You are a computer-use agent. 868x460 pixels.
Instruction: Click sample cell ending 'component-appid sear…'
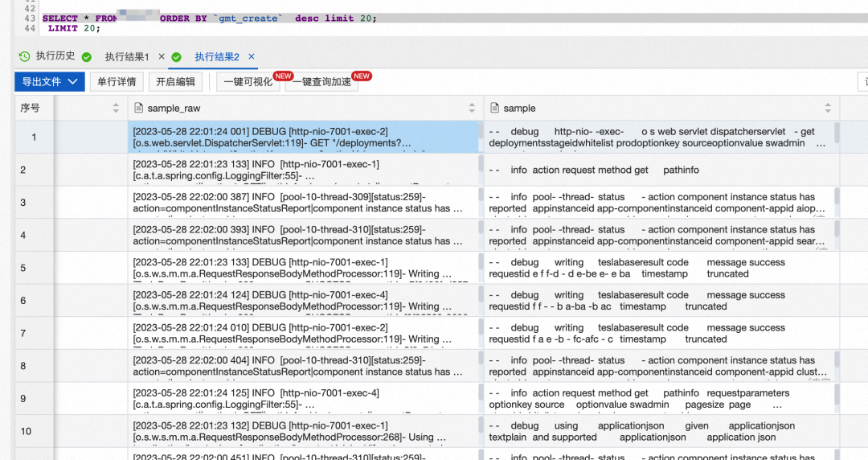pos(661,235)
